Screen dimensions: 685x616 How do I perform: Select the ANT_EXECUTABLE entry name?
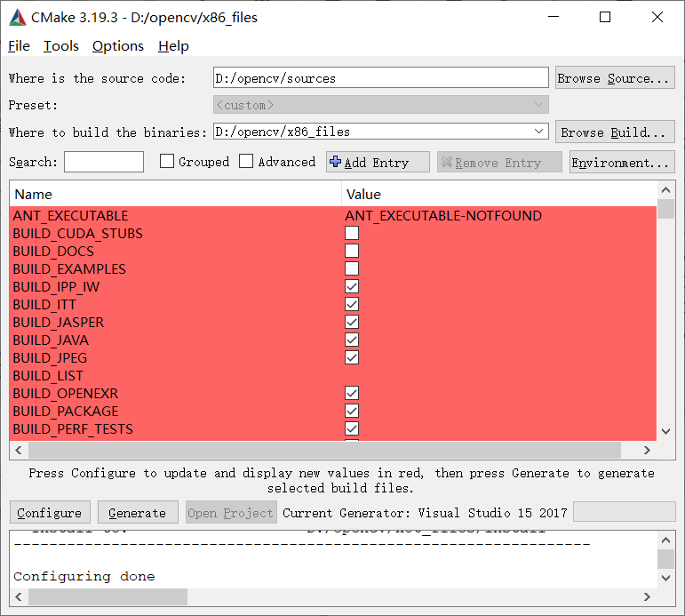(70, 215)
